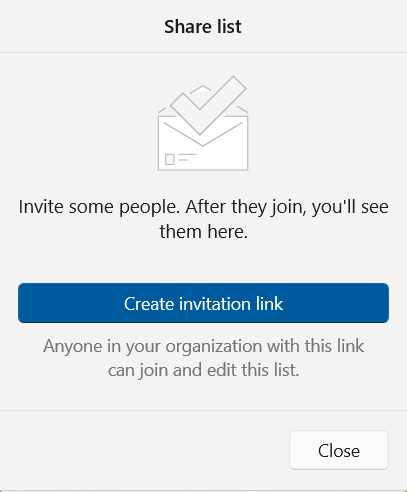
Task: Close the Share list dialog
Action: tap(339, 450)
